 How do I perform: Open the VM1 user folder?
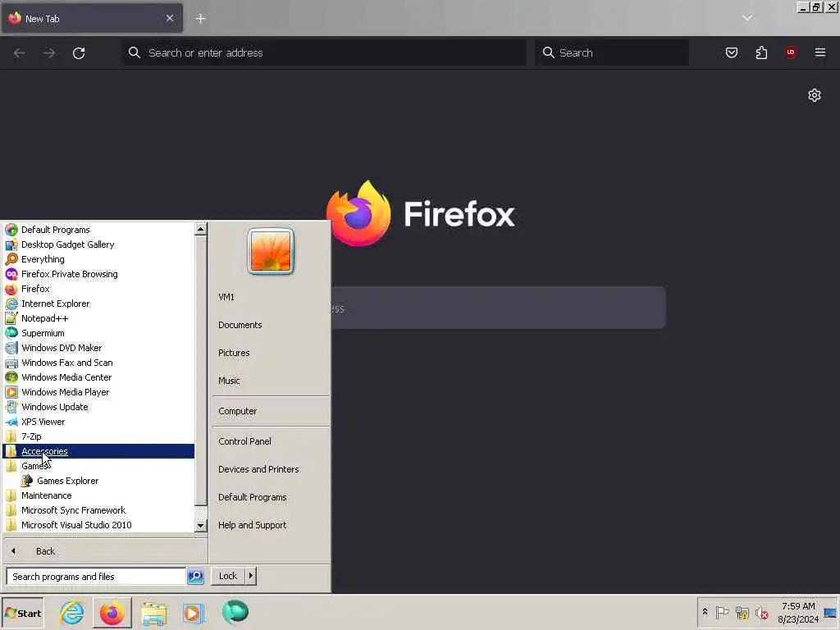271,297
